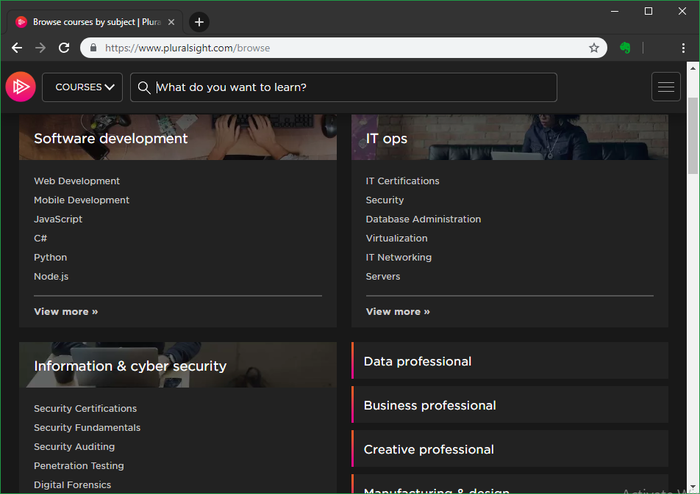Open the Digital Forensics link
Image resolution: width=700 pixels, height=494 pixels.
pos(72,485)
